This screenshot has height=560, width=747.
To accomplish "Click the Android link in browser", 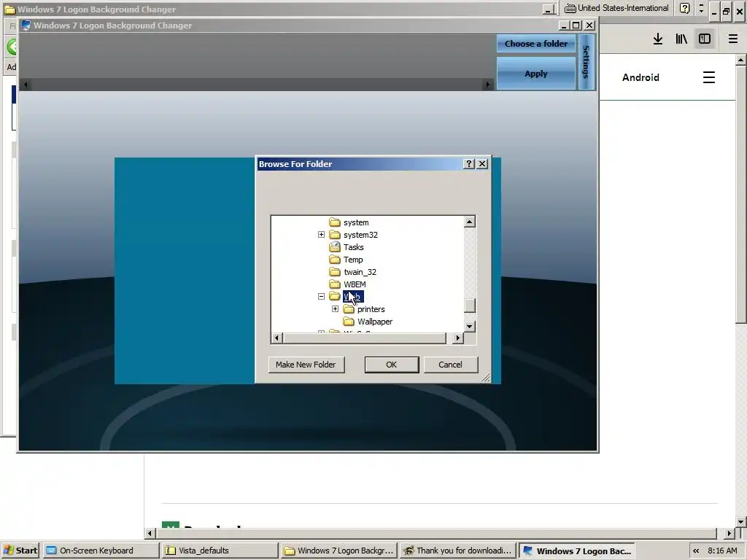I will (640, 77).
